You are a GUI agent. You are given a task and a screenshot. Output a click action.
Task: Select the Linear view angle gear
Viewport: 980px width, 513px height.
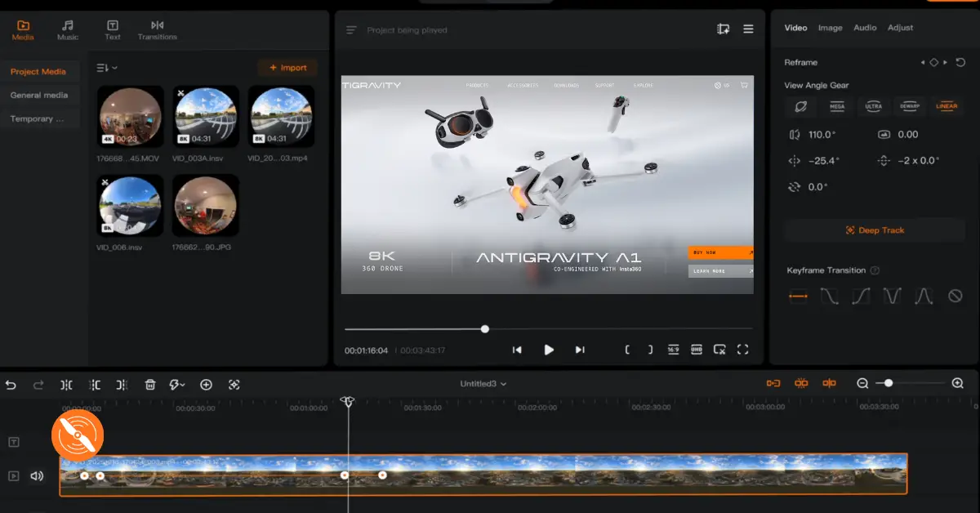tap(947, 106)
